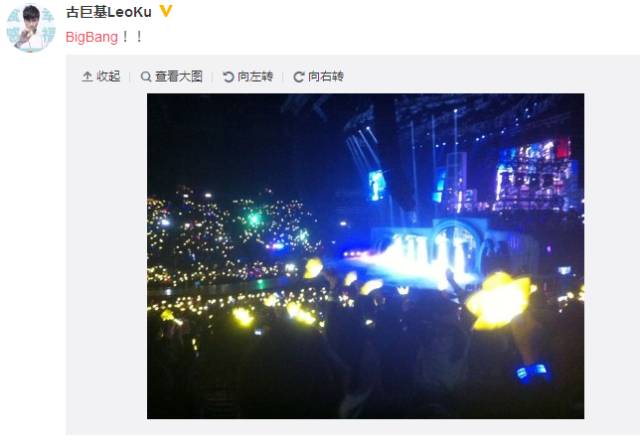Collapse the image with the 收起 text
This screenshot has width=640, height=447.
[x=108, y=76]
